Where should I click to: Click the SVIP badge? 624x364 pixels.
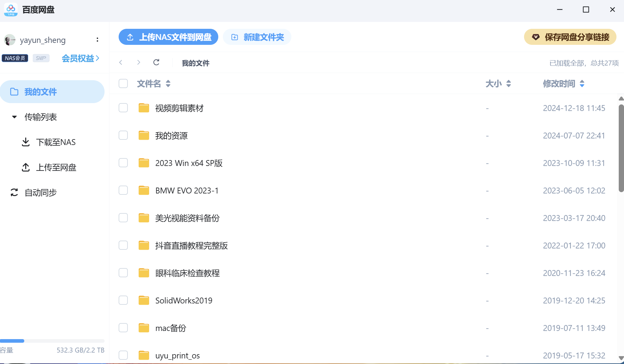(41, 58)
